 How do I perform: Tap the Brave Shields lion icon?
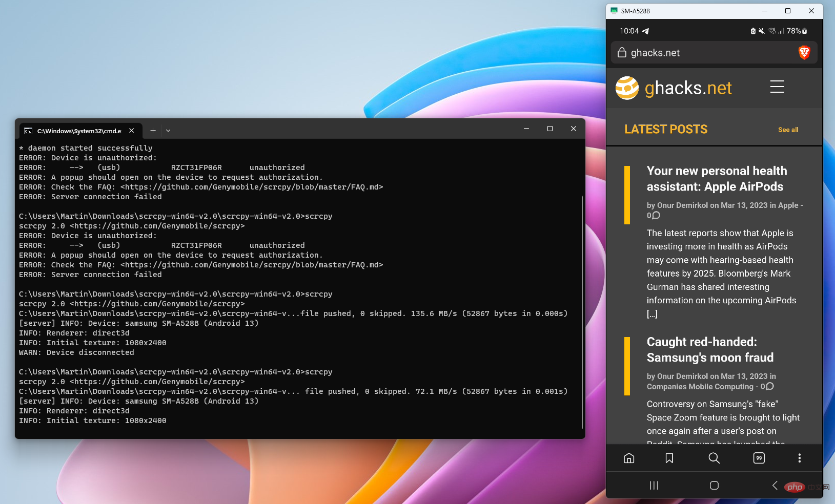pos(803,52)
